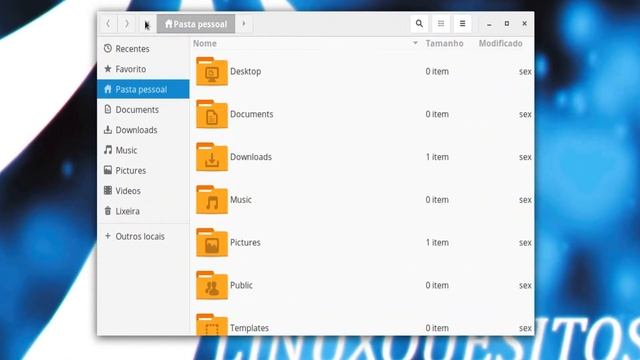Select the Pictures folder icon in list
Image resolution: width=640 pixels, height=360 pixels.
212,243
